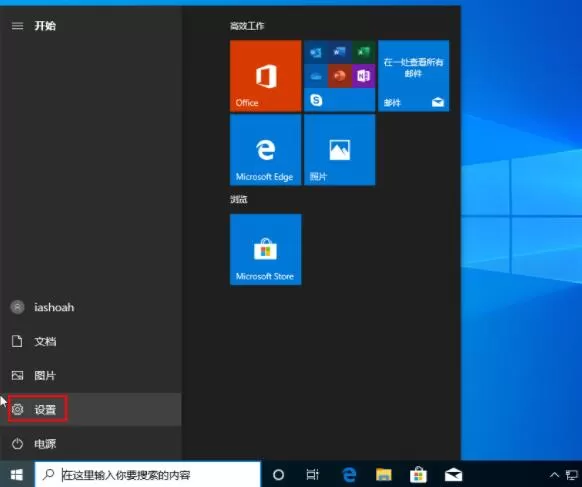
Task: Open the iashoah user account menu
Action: [91, 307]
